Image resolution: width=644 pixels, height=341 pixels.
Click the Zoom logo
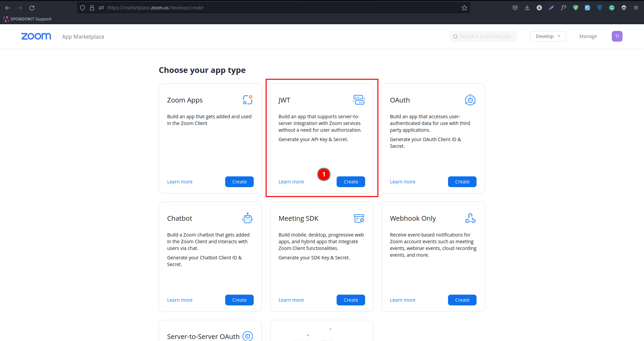tap(36, 36)
